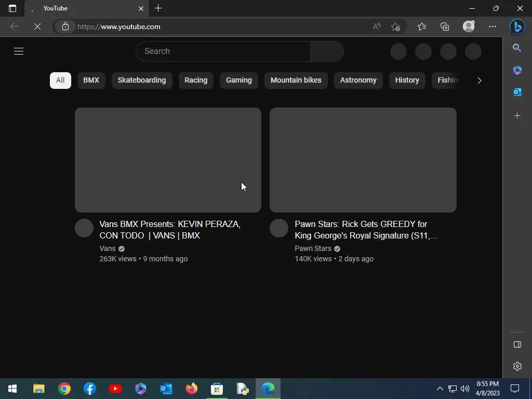
Task: Select the History filter chip
Action: (407, 81)
